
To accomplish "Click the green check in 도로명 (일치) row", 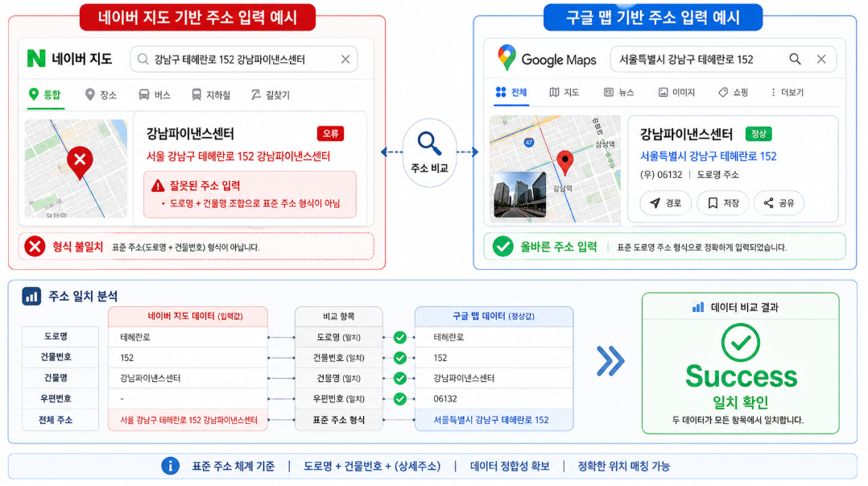I will [399, 337].
